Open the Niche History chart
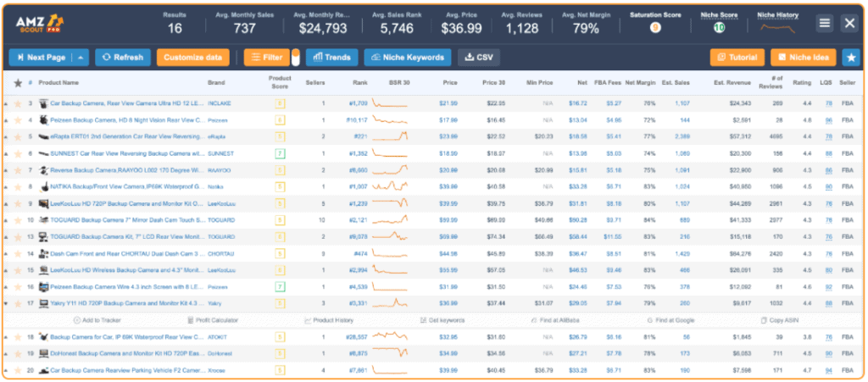Image resolution: width=868 pixels, height=382 pixels. click(778, 28)
